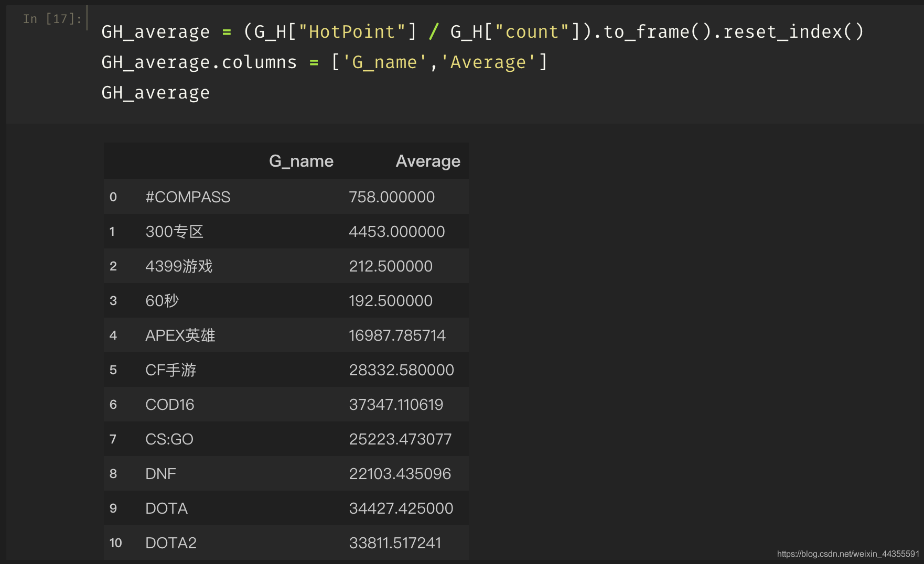
Task: Select the 192.500000 average value
Action: click(391, 301)
